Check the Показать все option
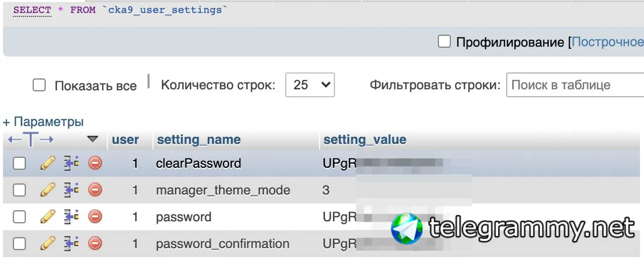This screenshot has width=644, height=259. pos(39,85)
